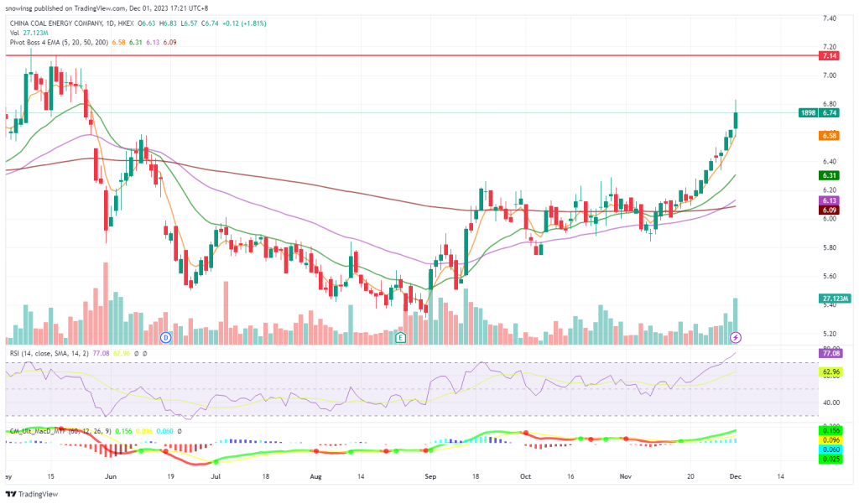
Task: Click the green 6.31 EMA axis label
Action: 829,175
